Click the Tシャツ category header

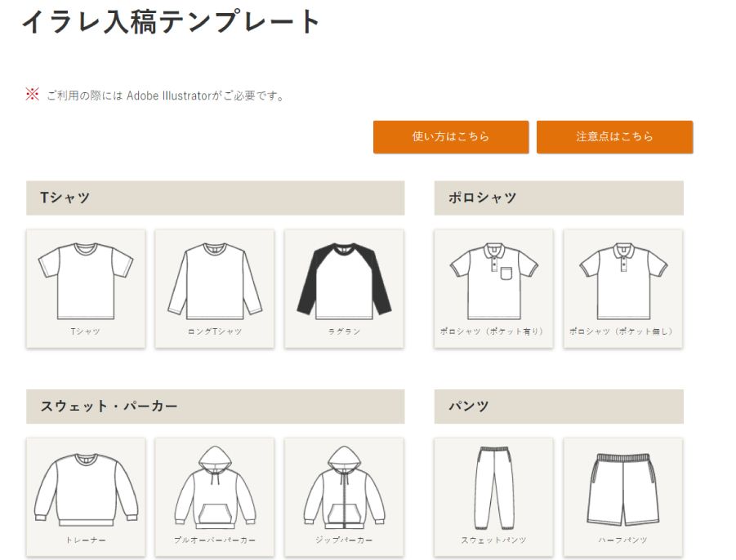point(216,198)
